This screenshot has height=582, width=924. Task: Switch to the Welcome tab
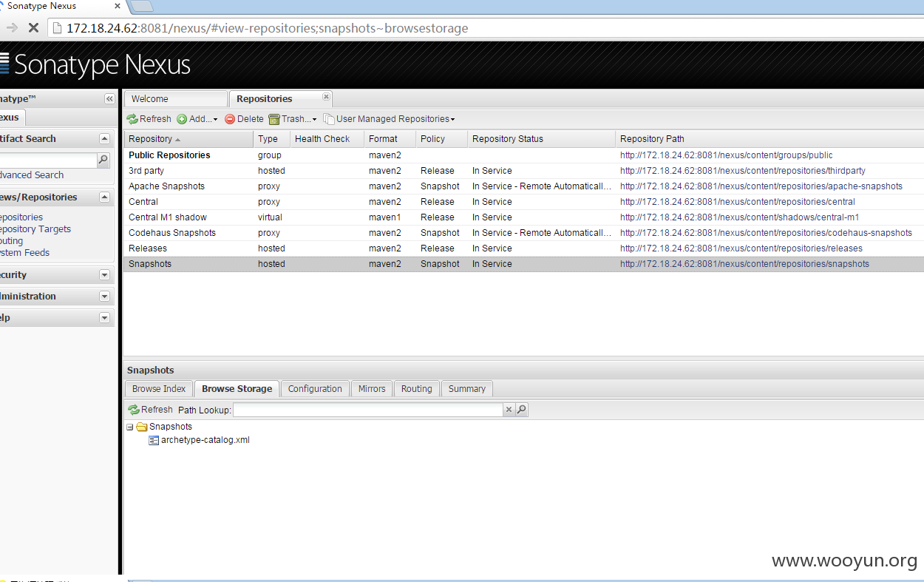pos(175,99)
